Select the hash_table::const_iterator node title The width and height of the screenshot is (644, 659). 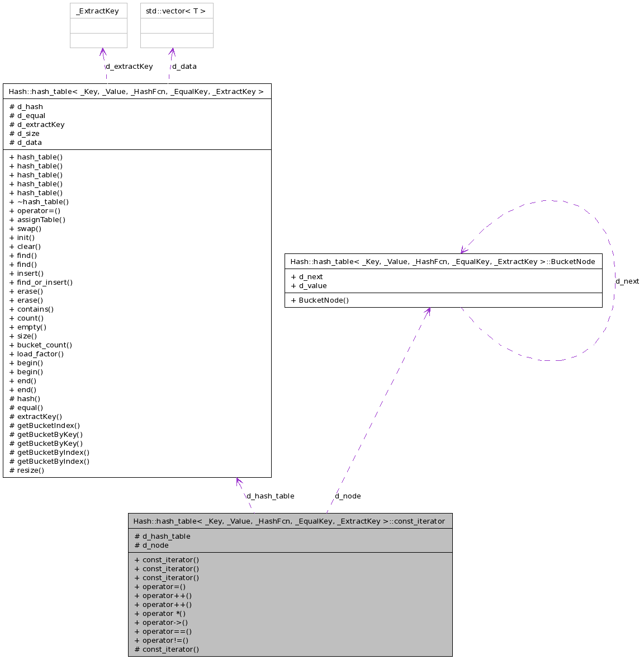tap(290, 521)
